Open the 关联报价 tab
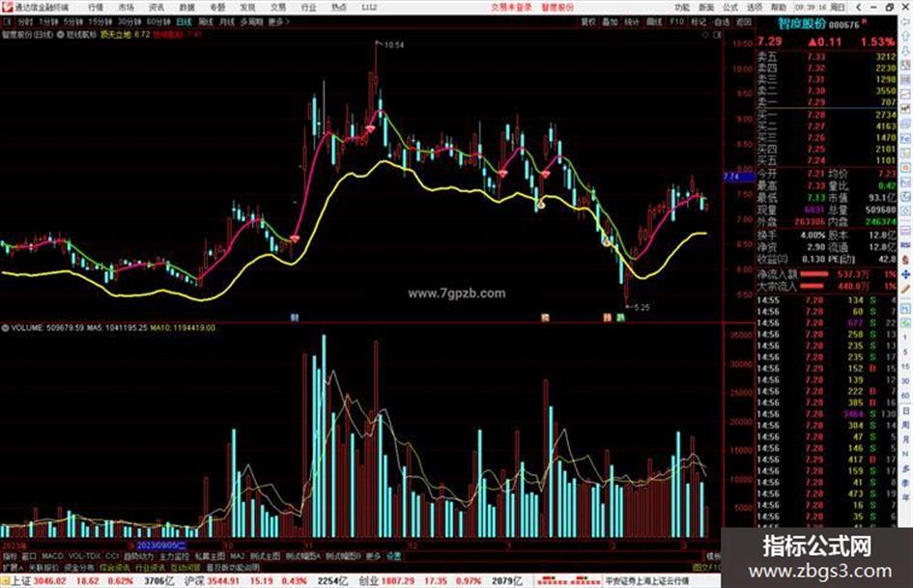 [43, 567]
